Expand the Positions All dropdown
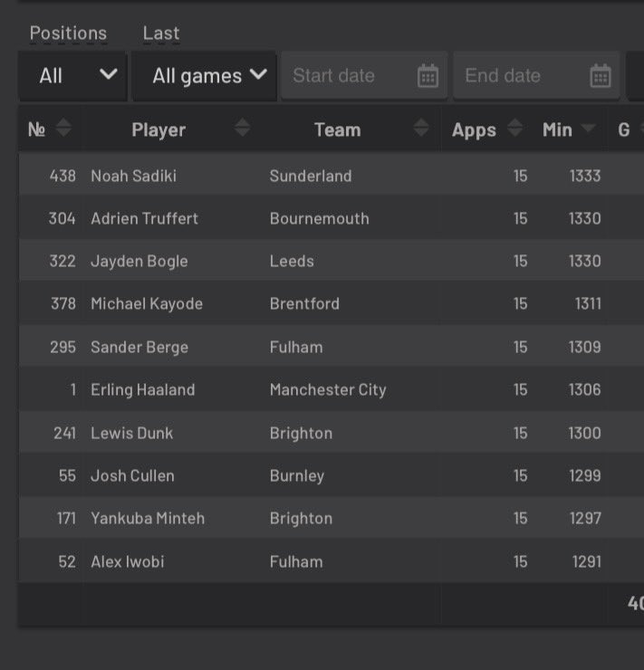644x670 pixels. point(73,76)
